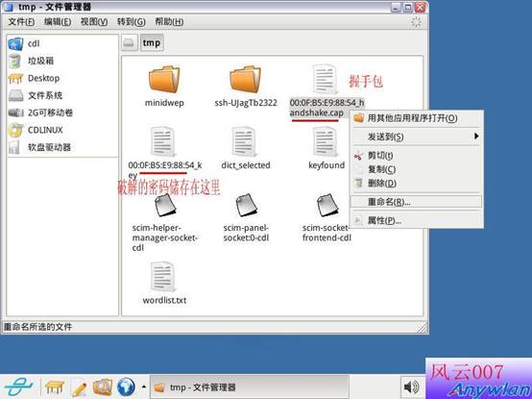Click the taskbar start menu logo
This screenshot has width=532, height=399.
click(19, 387)
